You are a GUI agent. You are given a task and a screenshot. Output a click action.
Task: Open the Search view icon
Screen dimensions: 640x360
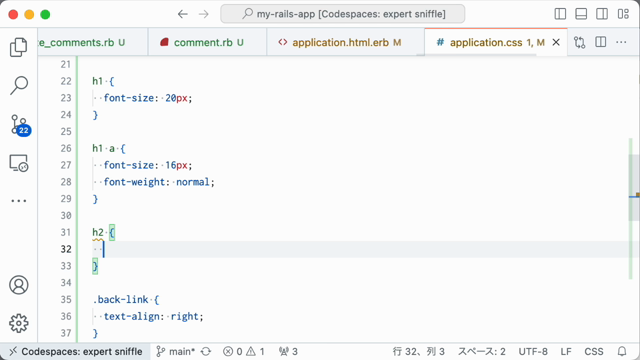(18, 85)
